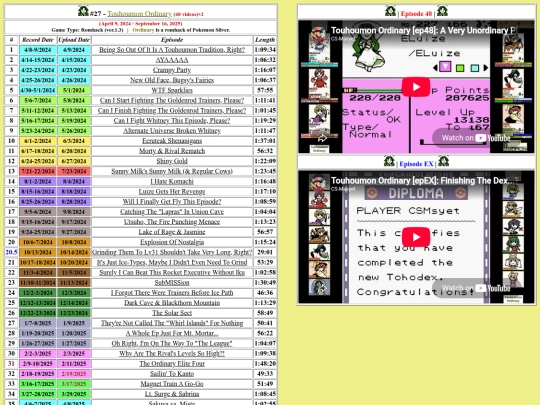Screen dimensions: 540x405
Task: Click channel avatar on Episode EX video
Action: coord(319,184)
